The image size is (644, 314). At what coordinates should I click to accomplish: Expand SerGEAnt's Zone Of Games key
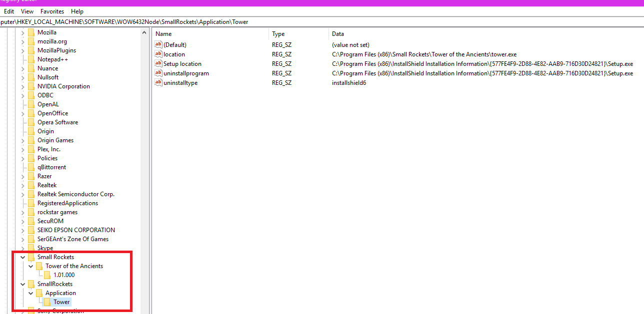coord(22,239)
